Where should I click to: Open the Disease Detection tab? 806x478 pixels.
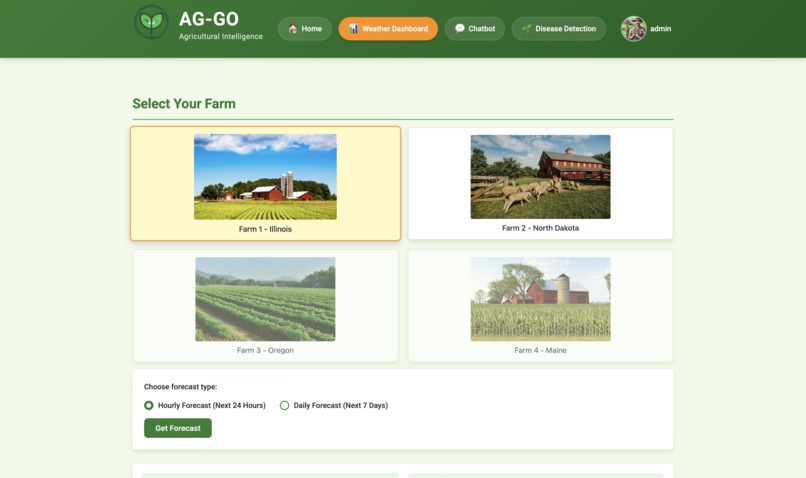(x=559, y=29)
